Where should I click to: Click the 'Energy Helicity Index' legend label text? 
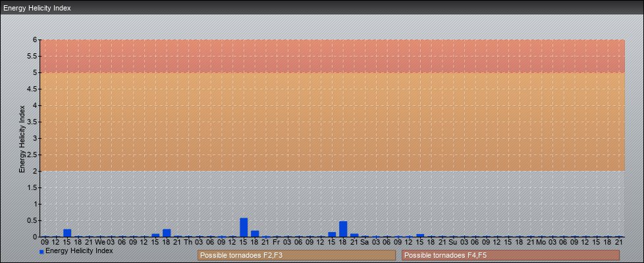point(79,251)
